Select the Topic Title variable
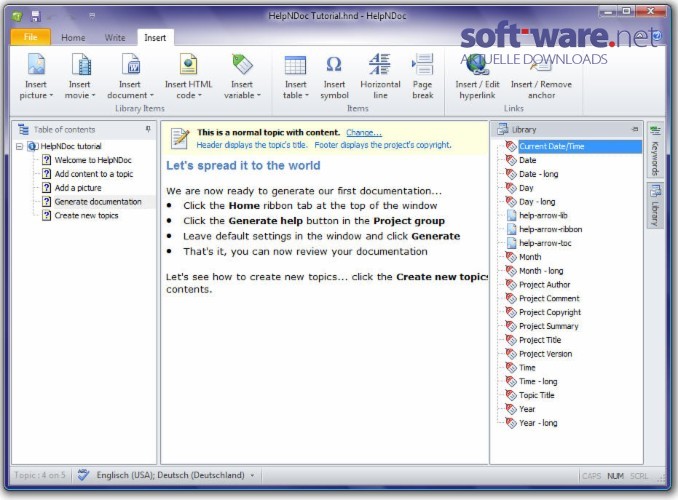 click(x=537, y=395)
